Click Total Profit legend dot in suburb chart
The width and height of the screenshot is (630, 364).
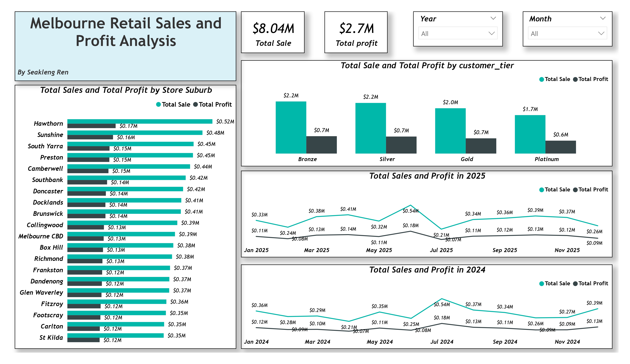tap(195, 104)
